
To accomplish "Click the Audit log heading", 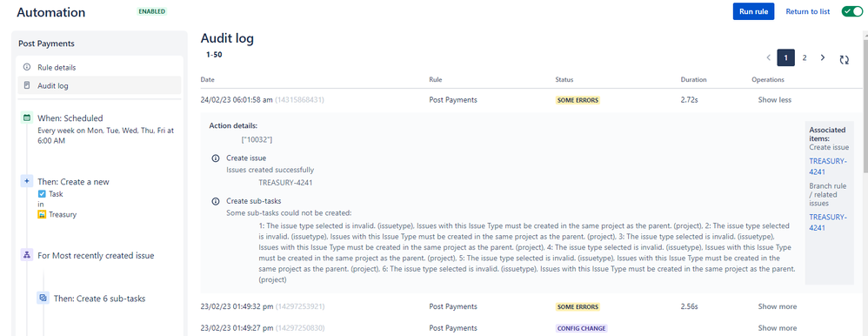I will click(x=227, y=38).
